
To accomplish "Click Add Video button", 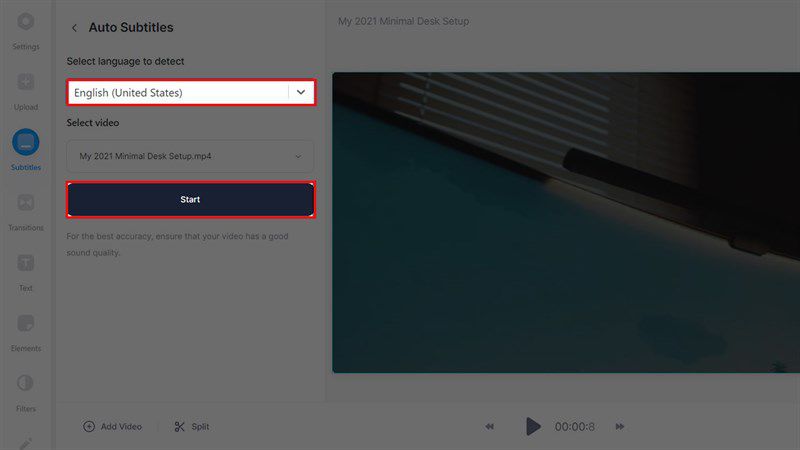I will pyautogui.click(x=112, y=427).
